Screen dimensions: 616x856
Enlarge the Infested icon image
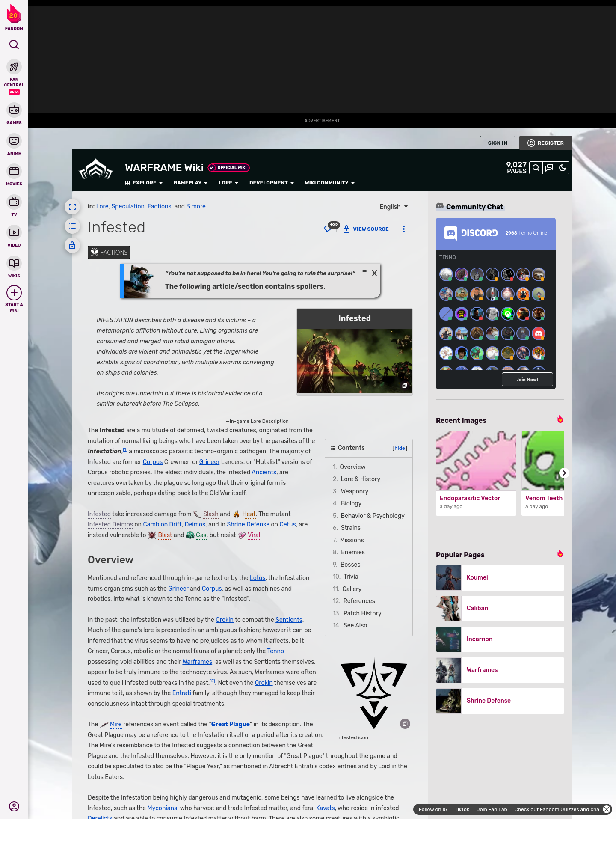405,724
